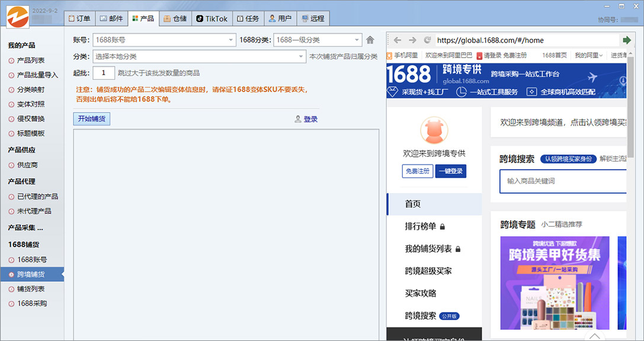Switch to the TikTok tab
This screenshot has height=341, width=644.
point(212,18)
